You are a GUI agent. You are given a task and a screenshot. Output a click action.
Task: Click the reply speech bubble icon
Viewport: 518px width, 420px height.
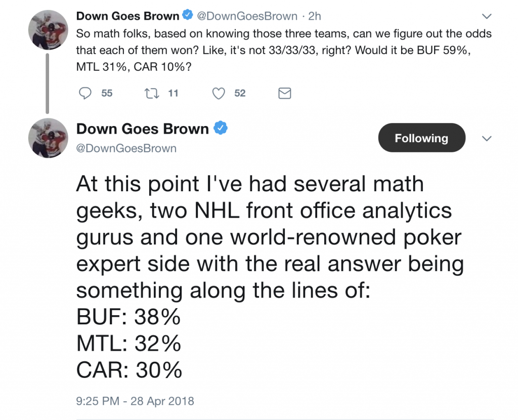(85, 93)
